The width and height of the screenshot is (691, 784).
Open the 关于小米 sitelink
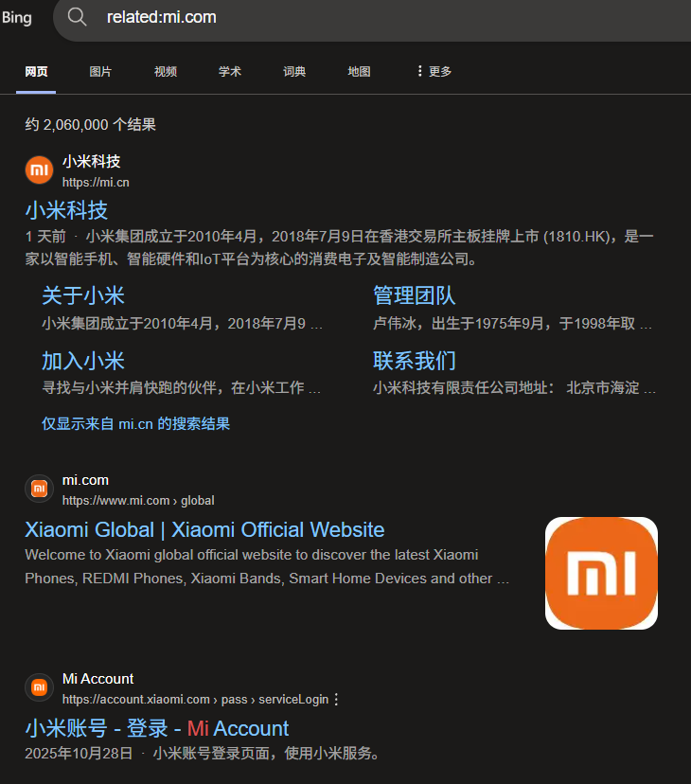pos(83,295)
